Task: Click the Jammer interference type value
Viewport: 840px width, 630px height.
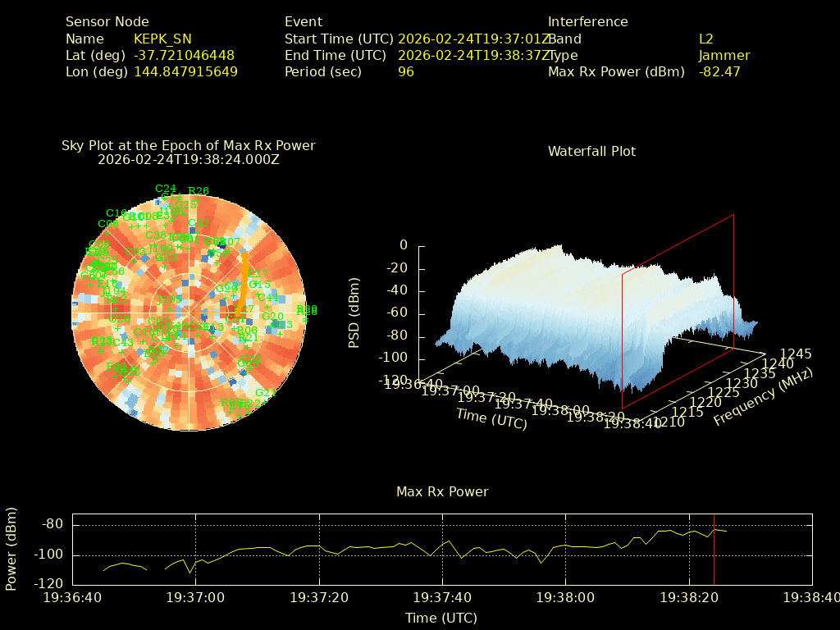Action: 724,55
